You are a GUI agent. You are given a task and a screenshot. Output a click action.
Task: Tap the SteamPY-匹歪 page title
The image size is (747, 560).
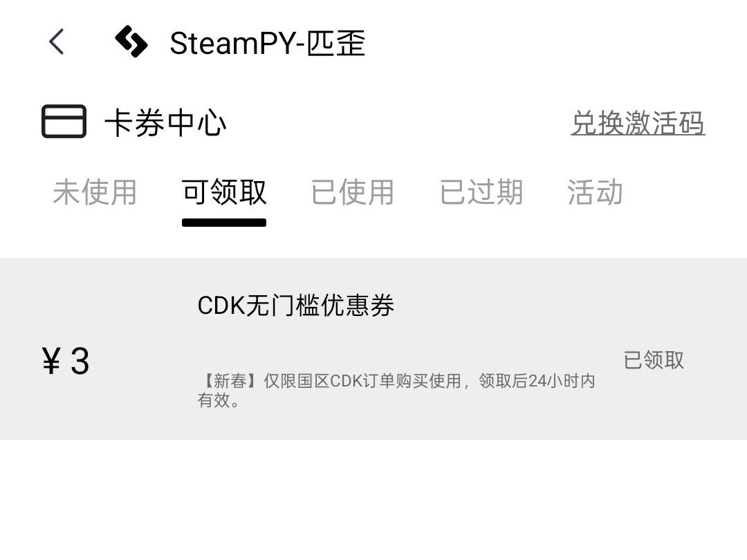(x=267, y=43)
